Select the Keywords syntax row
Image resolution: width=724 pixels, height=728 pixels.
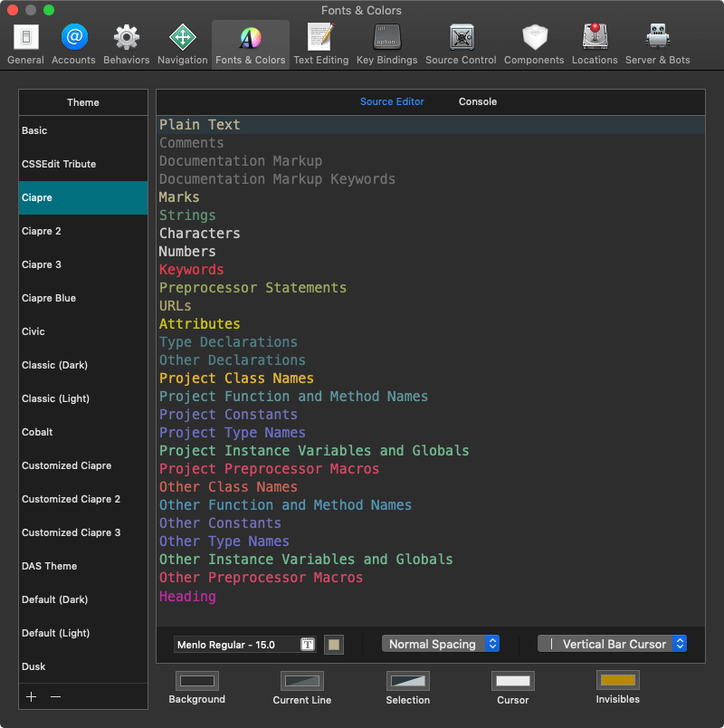(431, 269)
